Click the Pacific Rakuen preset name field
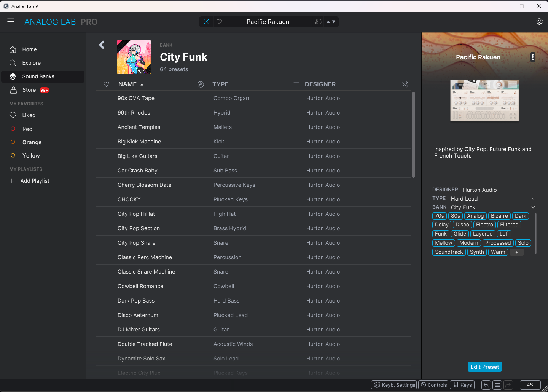548x392 pixels. [x=268, y=22]
